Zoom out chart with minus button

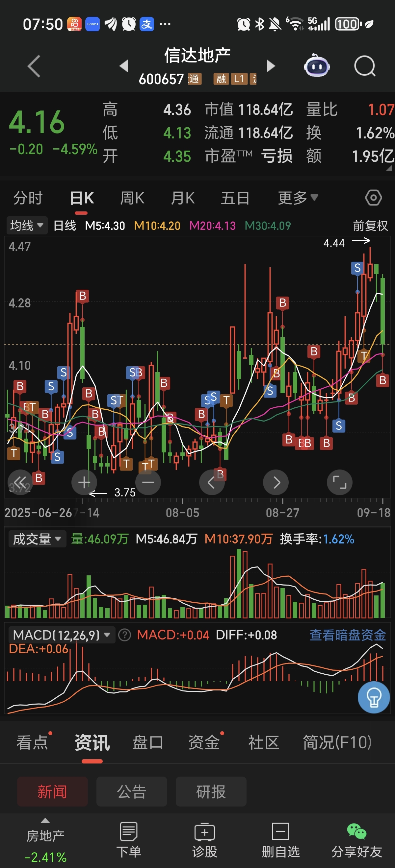(148, 482)
